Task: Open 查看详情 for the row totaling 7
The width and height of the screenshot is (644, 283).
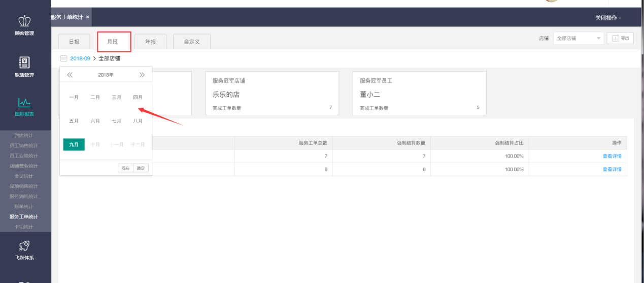Action: (x=612, y=156)
